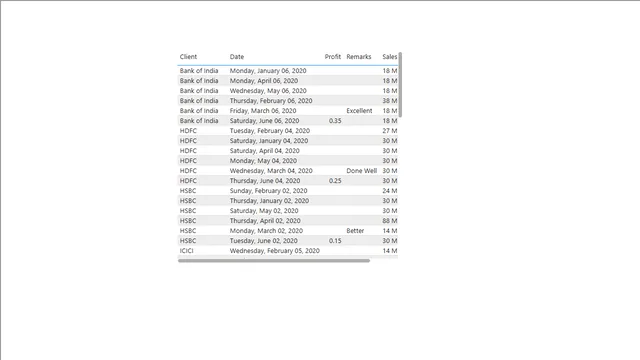Select date cell 'Monday, January 06, 2020'
The height and width of the screenshot is (360, 640).
point(268,71)
